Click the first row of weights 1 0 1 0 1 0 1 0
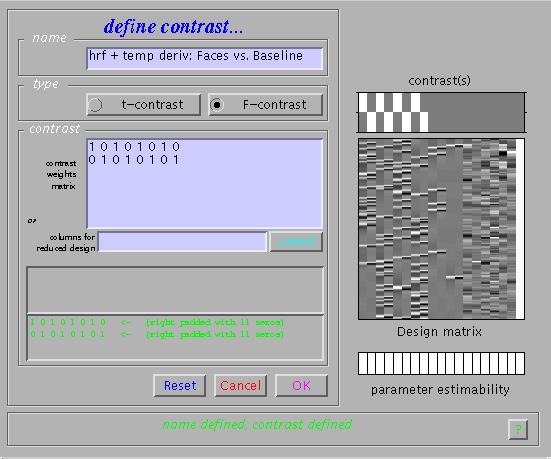 coord(134,147)
